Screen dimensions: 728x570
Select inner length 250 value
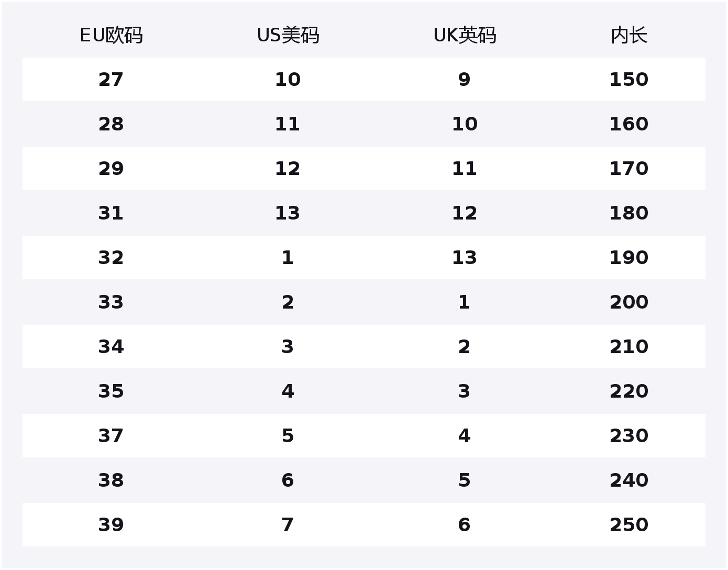(629, 525)
